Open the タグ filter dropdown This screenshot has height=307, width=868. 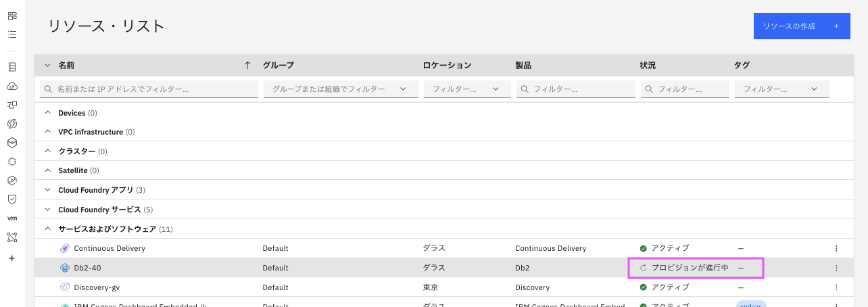(x=781, y=89)
